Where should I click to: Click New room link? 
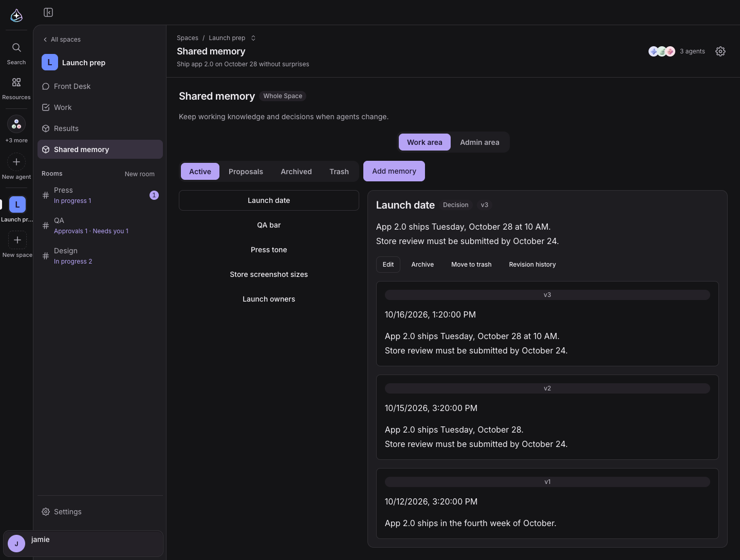tap(139, 174)
